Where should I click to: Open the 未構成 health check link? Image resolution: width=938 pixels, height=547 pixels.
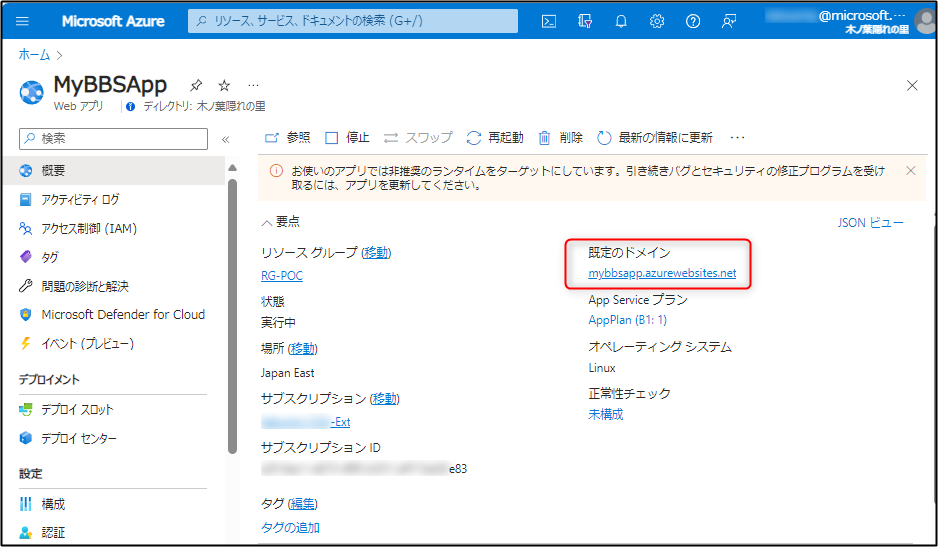[x=605, y=414]
